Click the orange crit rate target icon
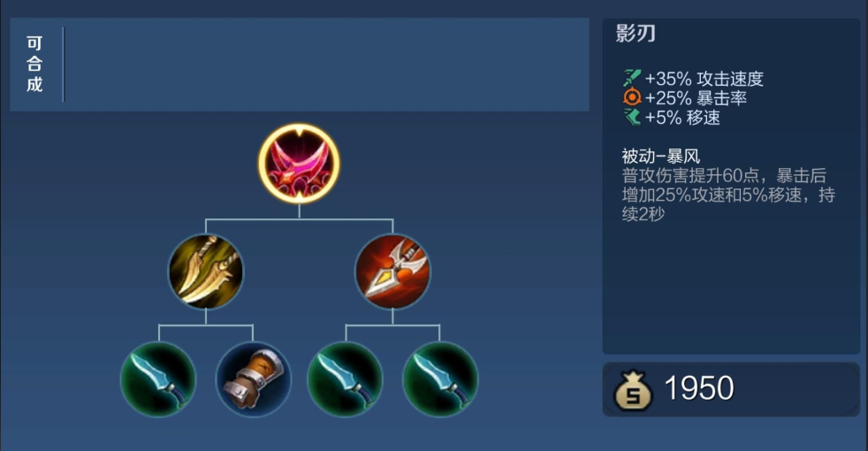868x451 pixels. 632,97
